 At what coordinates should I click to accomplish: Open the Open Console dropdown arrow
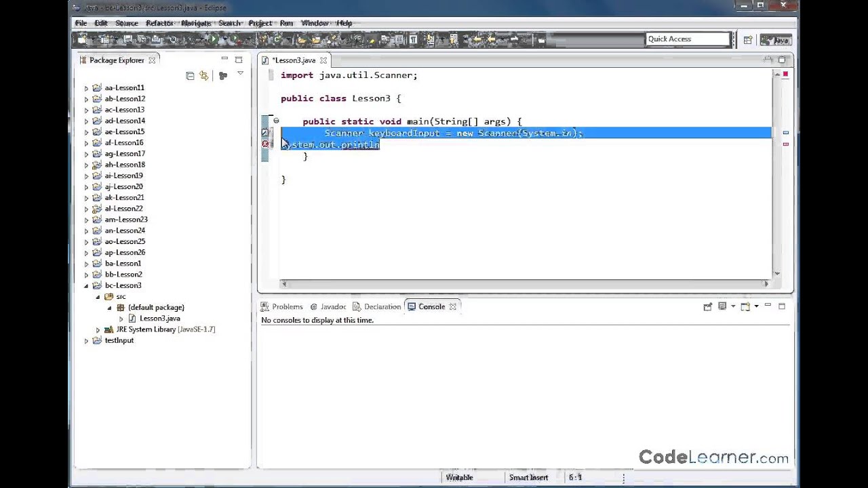click(x=756, y=306)
